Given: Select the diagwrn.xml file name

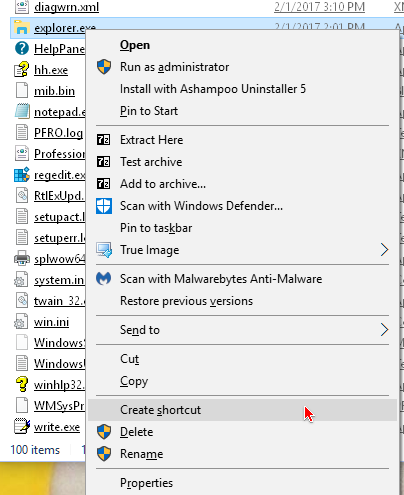Looking at the screenshot, I should (x=66, y=7).
